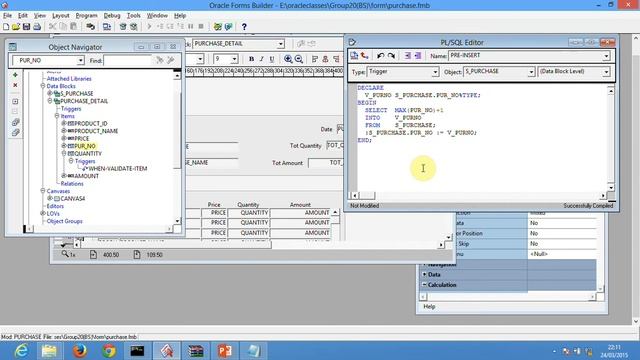Viewport: 640px width, 360px height.
Task: Click the Indent icon in PL/SQL Editor
Action: pos(407,56)
